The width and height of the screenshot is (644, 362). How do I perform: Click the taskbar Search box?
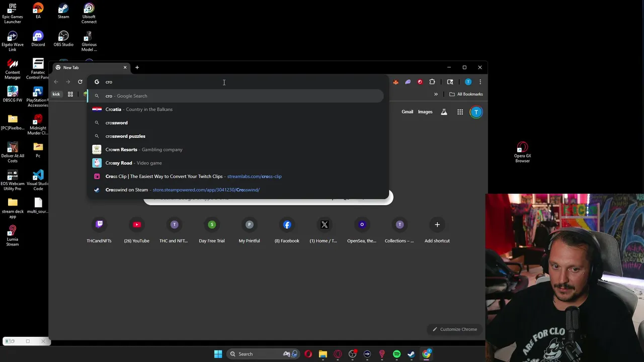[x=262, y=354]
